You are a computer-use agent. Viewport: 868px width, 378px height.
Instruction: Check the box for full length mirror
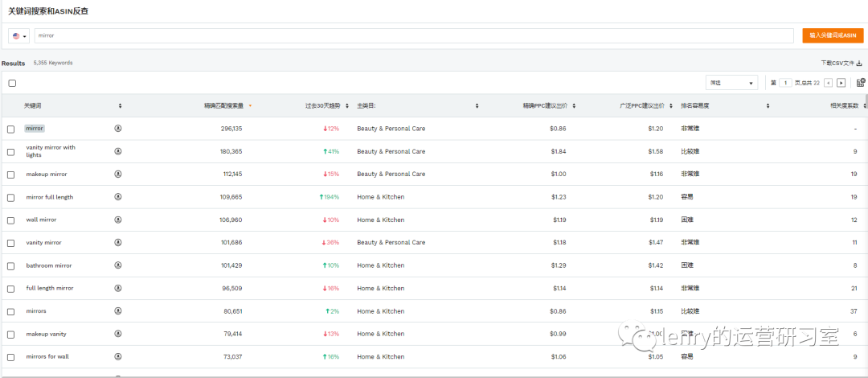pyautogui.click(x=11, y=289)
